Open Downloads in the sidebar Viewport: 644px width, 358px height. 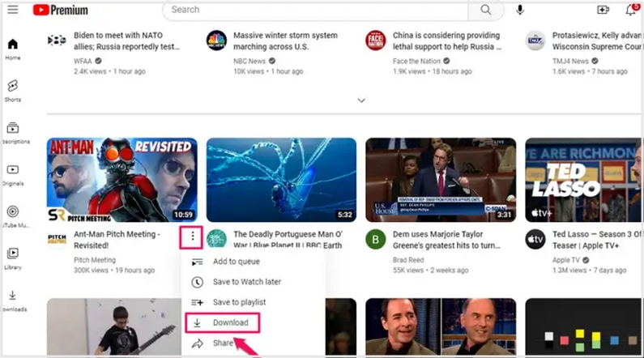tap(13, 300)
